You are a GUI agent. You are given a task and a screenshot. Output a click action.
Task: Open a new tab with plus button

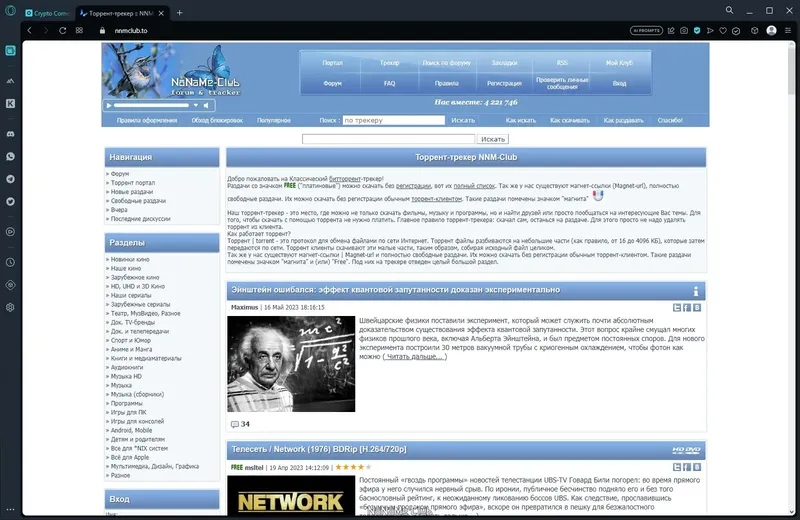coord(179,13)
